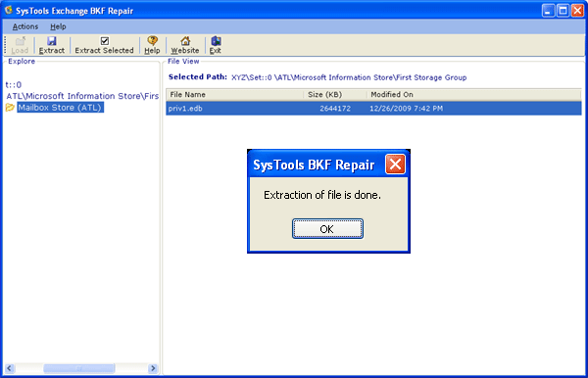Click the date 12/26/2009 7:42 PM

[406, 109]
